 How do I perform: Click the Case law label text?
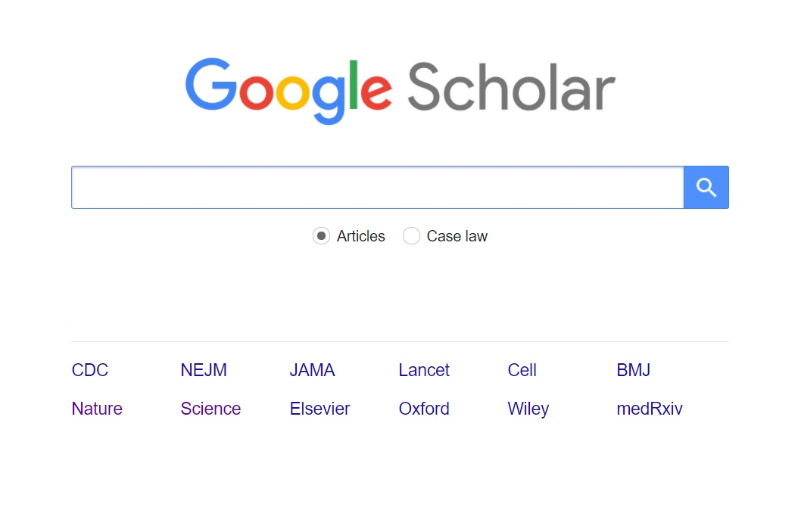point(457,236)
